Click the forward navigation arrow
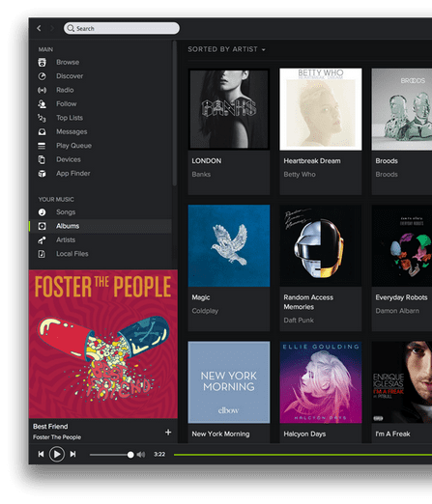 [x=52, y=28]
